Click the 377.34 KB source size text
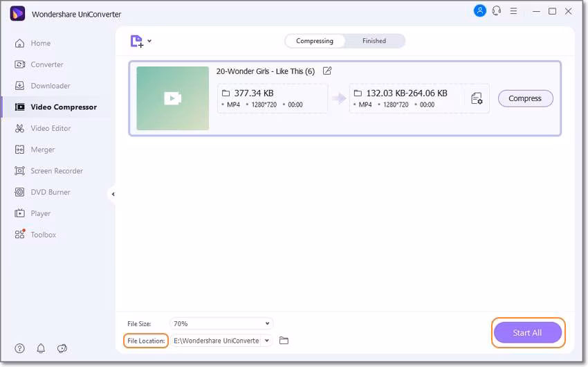Screen dimensions: 588x367 (x=254, y=93)
